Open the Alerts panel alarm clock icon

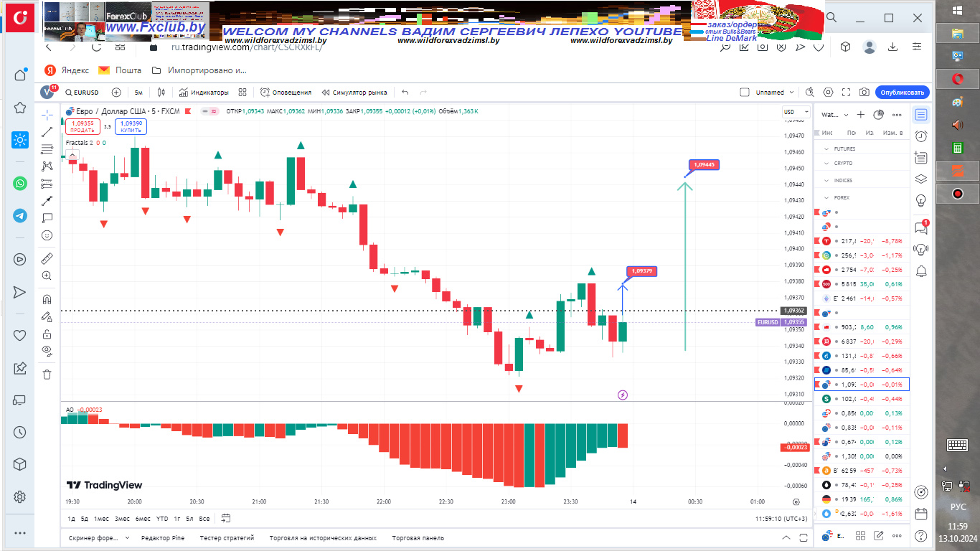(921, 136)
